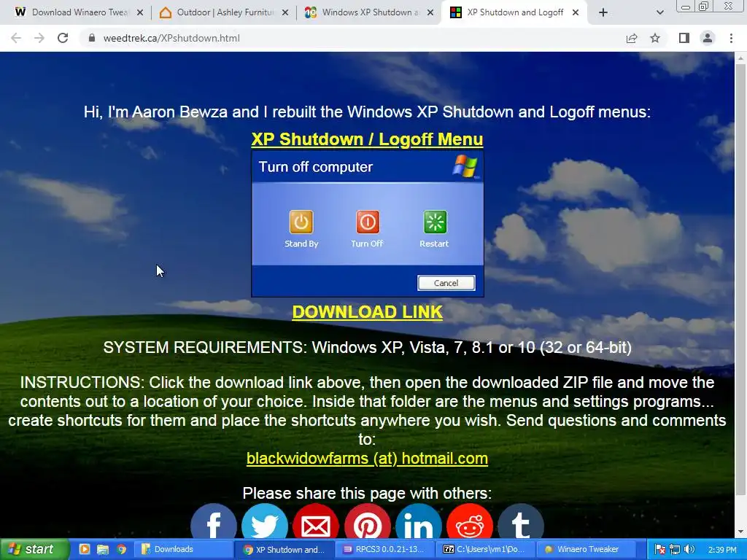Screen dimensions: 747x560
Task: Open Downloads window from taskbar
Action: tap(182, 550)
